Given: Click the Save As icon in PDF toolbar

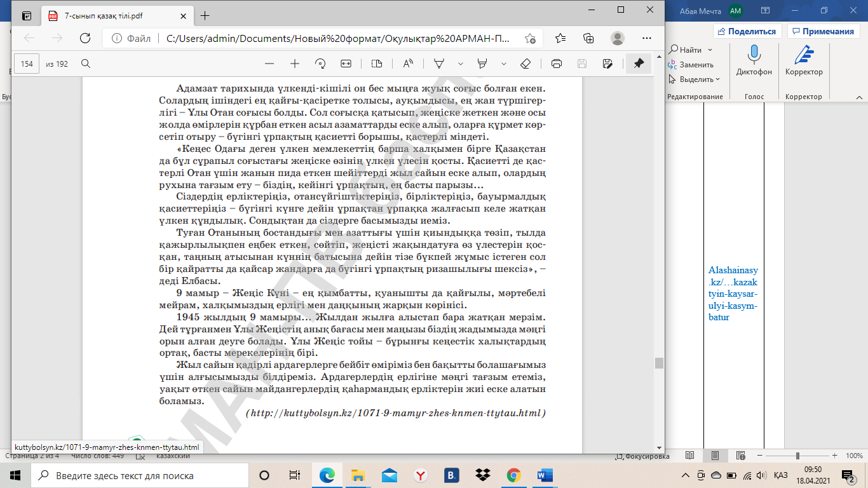Looking at the screenshot, I should [607, 64].
